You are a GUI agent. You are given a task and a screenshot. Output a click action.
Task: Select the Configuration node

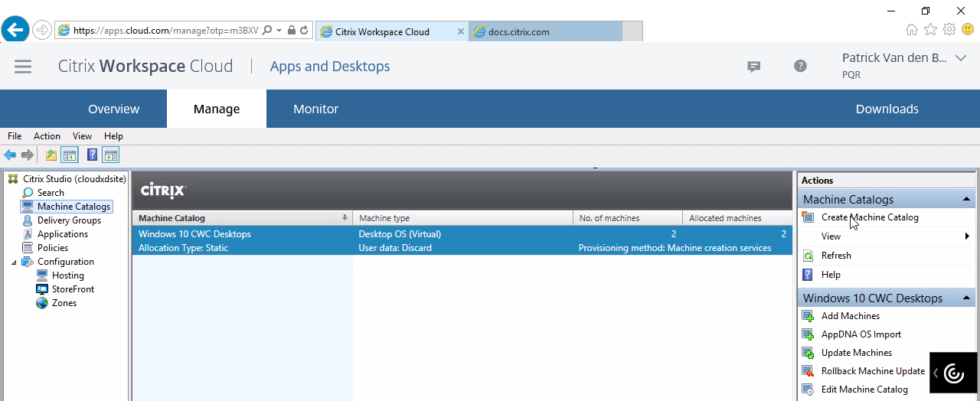click(66, 262)
